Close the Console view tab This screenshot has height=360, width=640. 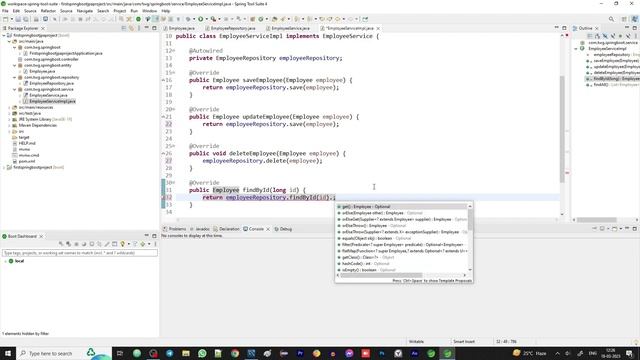coord(268,229)
